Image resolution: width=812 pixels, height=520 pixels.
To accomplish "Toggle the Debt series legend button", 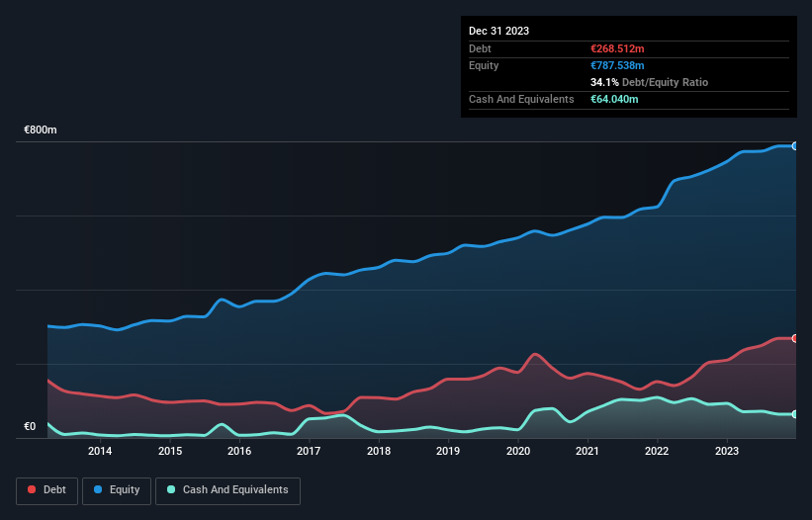I will pos(46,490).
